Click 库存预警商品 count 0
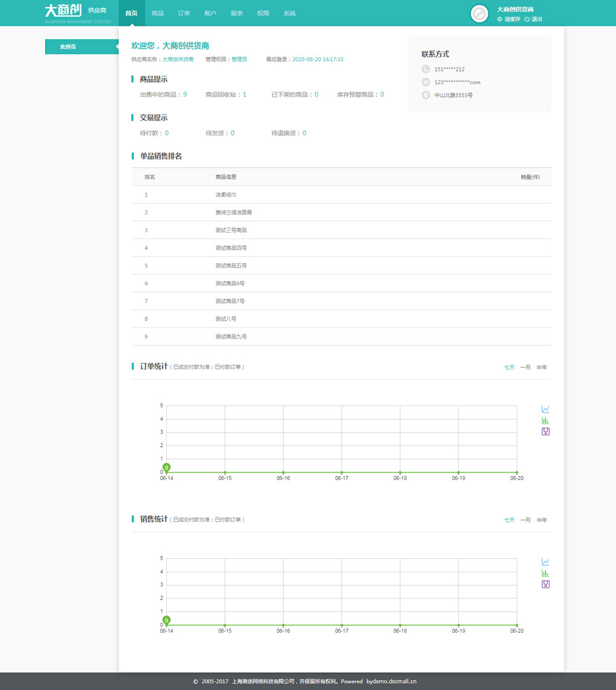616x690 pixels. [x=382, y=95]
